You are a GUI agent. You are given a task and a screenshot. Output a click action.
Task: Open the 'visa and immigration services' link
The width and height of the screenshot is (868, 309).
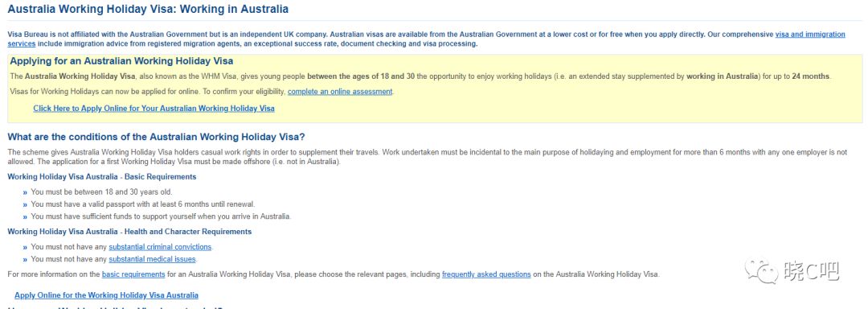810,35
